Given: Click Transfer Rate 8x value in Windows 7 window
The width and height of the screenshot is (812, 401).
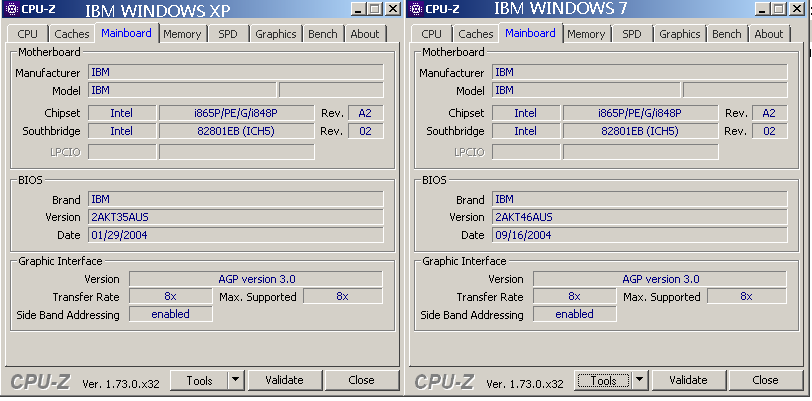Looking at the screenshot, I should [574, 296].
